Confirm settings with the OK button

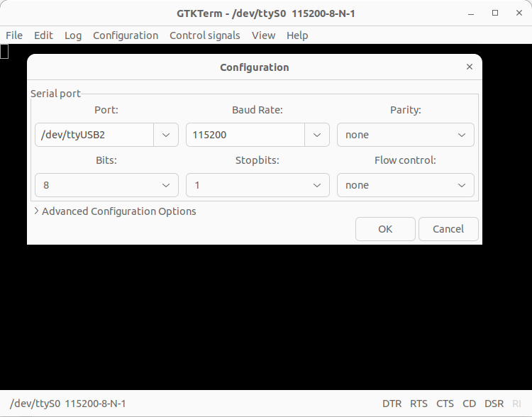point(385,229)
